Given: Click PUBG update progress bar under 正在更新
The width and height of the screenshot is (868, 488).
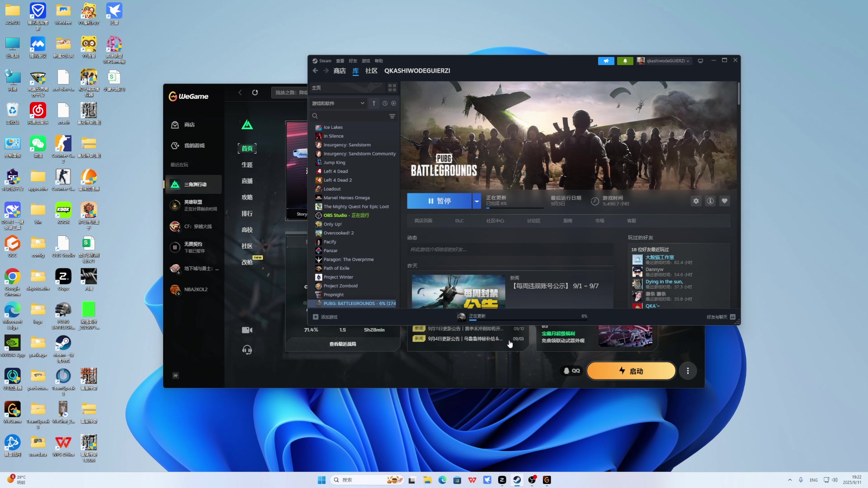Looking at the screenshot, I should 514,208.
